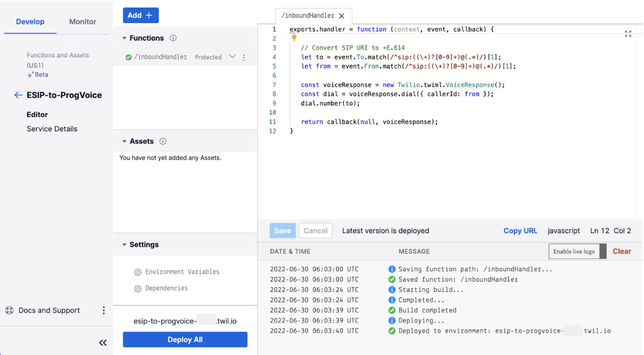644x355 pixels.
Task: Click the javascript language indicator
Action: (x=563, y=231)
